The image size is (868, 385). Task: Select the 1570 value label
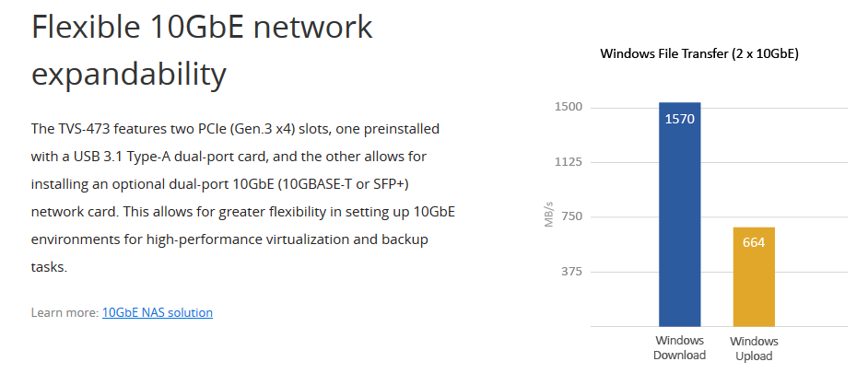tap(680, 119)
